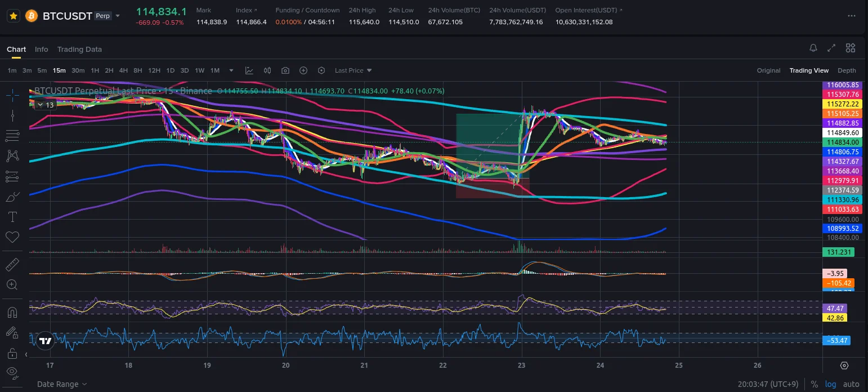Expand the chart to fullscreen
This screenshot has width=868, height=392.
tap(831, 48)
